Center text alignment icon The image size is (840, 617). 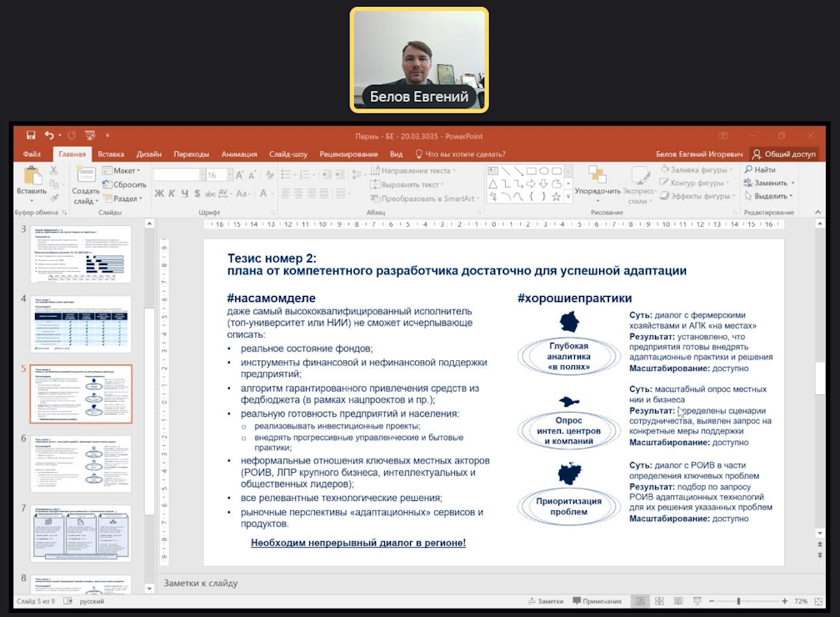coord(298,193)
